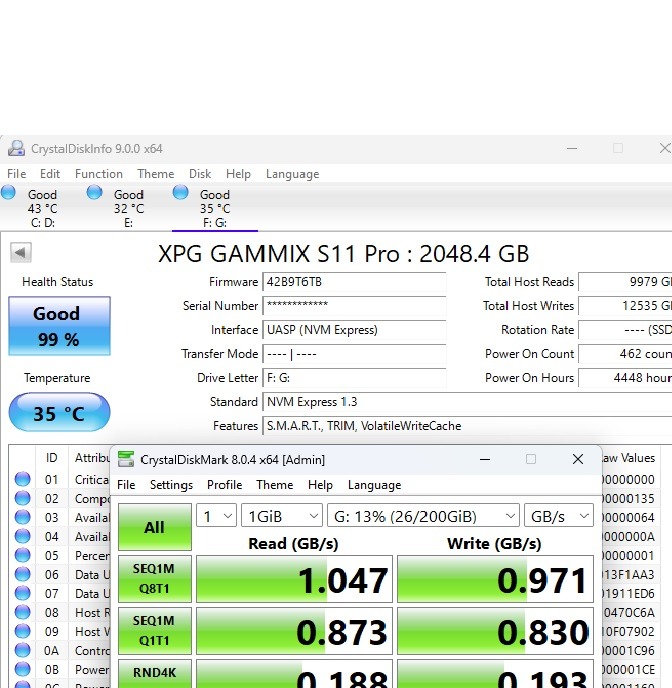
Task: Minimize the CrystalDiskMark window
Action: (485, 459)
